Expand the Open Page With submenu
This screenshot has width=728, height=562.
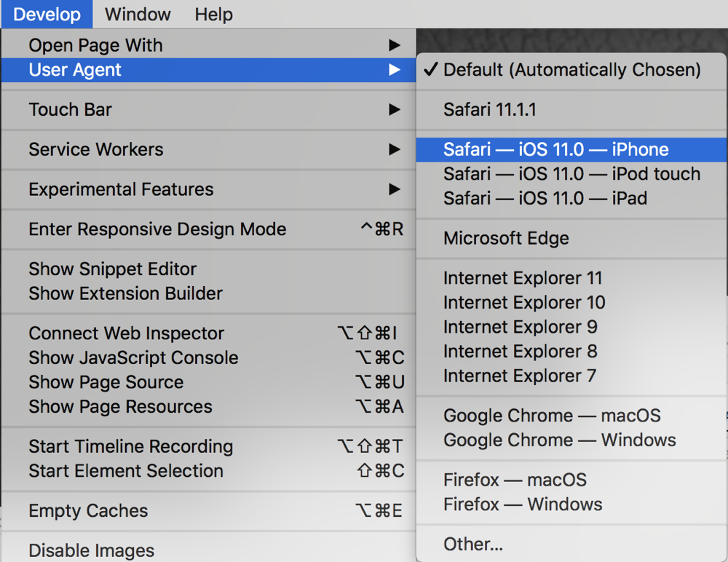(x=208, y=46)
